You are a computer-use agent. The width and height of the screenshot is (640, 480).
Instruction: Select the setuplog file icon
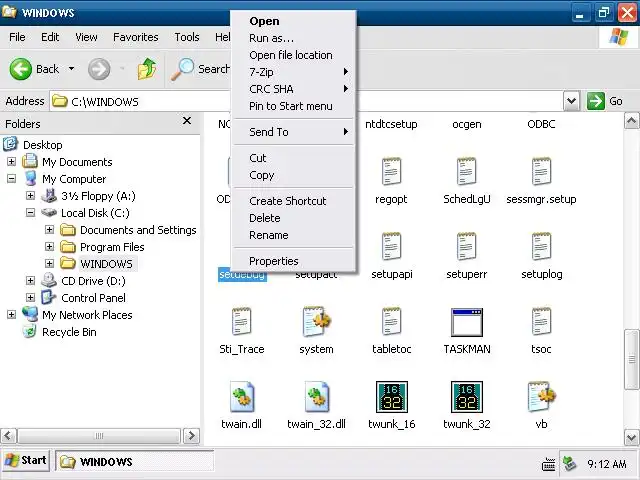click(542, 247)
